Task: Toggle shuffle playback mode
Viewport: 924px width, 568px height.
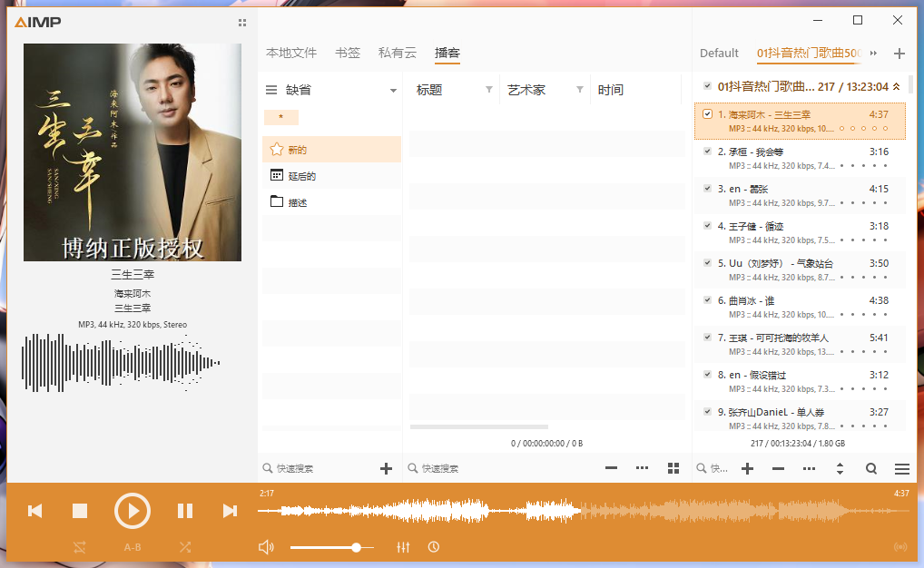Action: (185, 547)
